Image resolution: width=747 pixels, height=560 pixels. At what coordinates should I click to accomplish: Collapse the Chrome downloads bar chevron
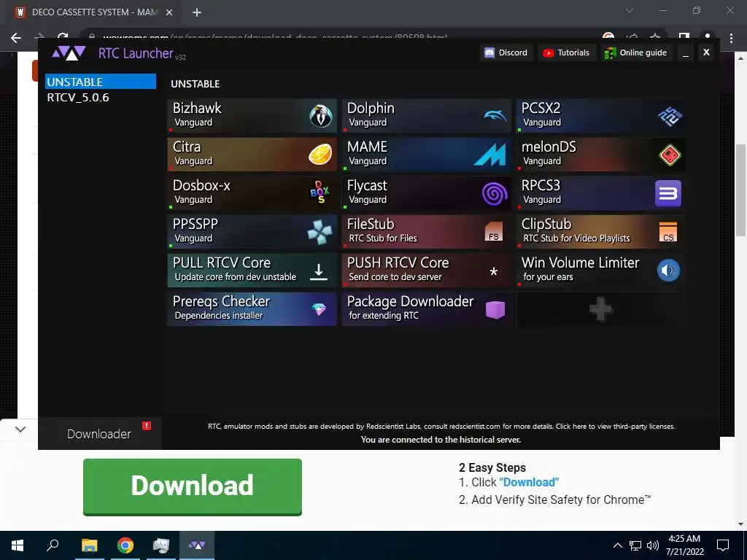coord(20,429)
